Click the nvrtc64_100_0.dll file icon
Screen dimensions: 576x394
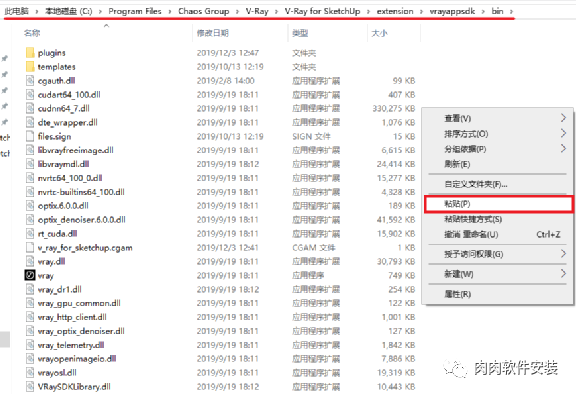(30, 178)
